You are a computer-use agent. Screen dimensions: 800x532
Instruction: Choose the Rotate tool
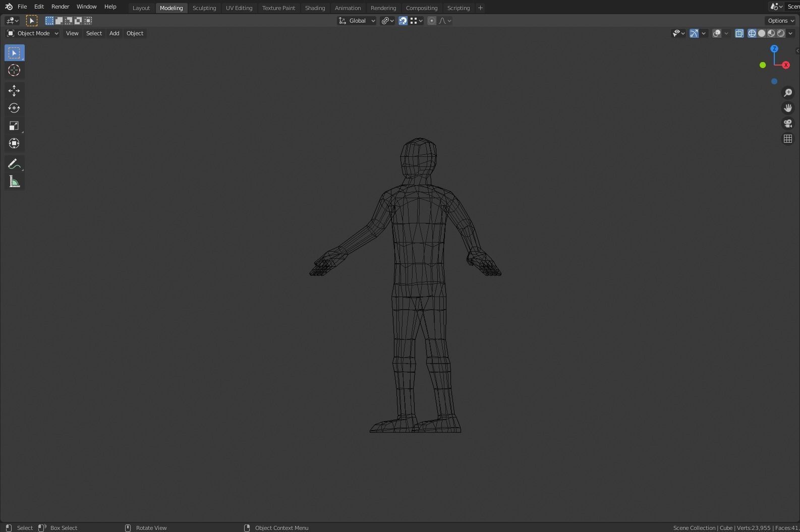point(14,108)
